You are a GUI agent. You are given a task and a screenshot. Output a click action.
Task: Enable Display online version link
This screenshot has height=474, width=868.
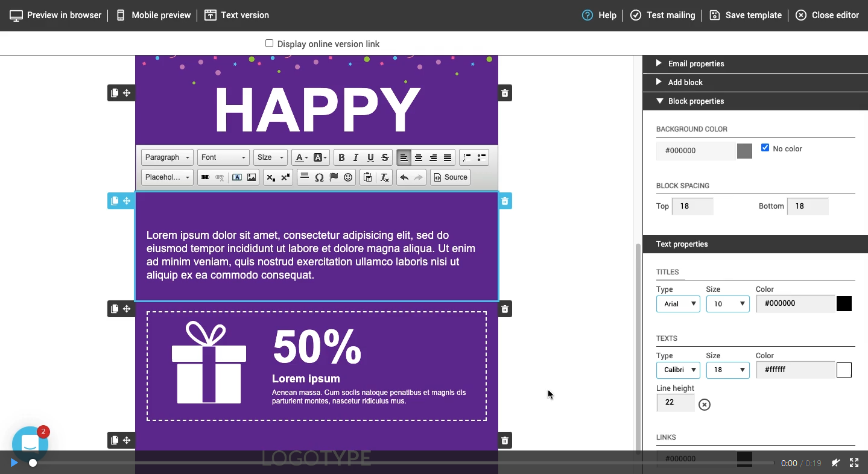[x=270, y=43]
